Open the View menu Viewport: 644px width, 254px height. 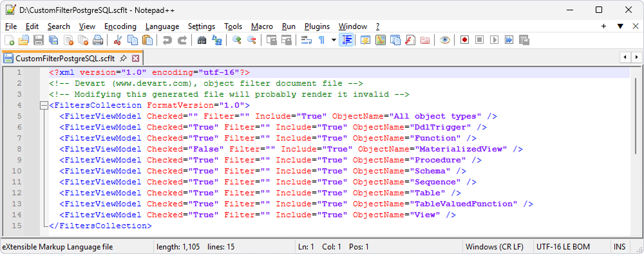(x=87, y=26)
